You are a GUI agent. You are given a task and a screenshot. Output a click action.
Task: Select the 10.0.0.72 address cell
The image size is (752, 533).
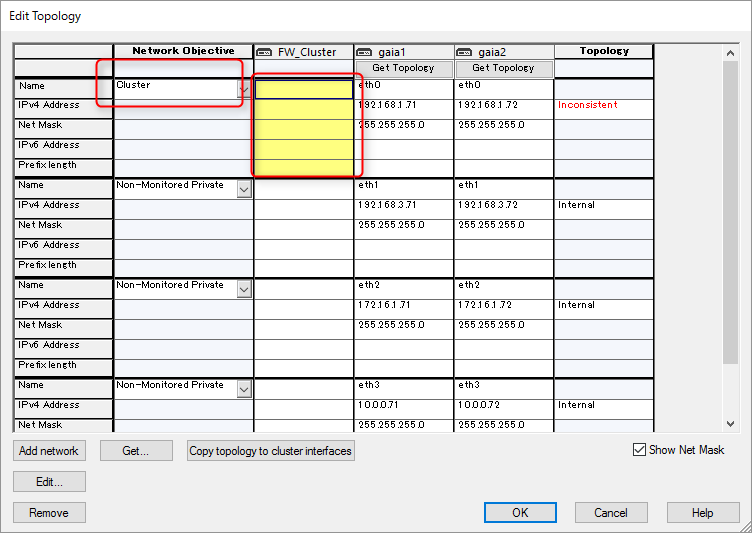[504, 409]
